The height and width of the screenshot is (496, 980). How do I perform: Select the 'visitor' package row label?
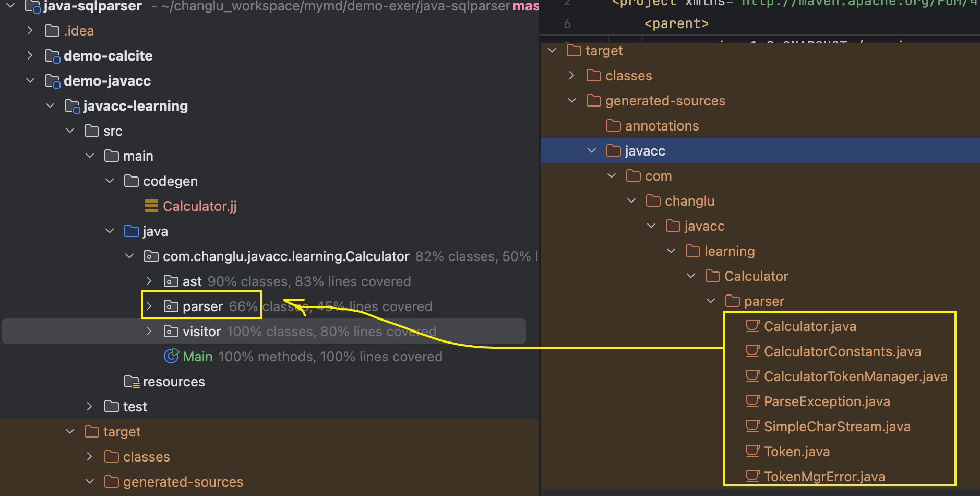click(x=202, y=332)
